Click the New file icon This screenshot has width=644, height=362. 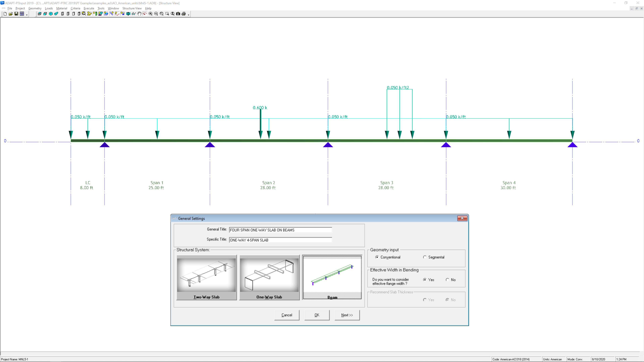5,14
